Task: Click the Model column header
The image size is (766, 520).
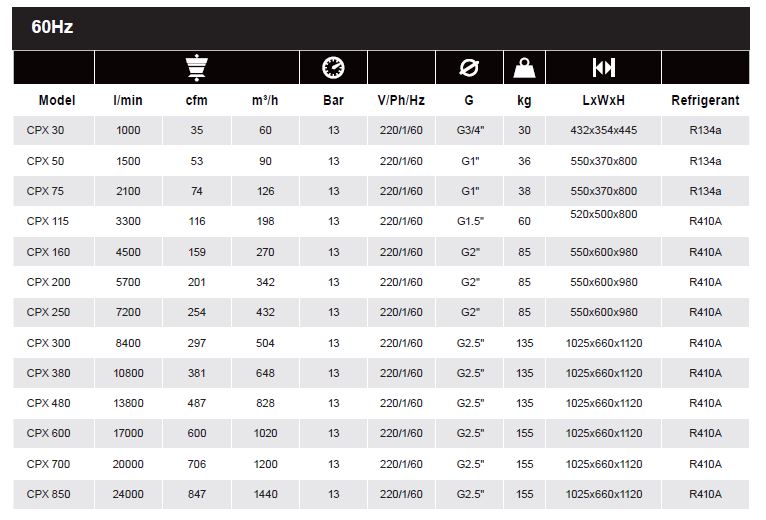Action: click(x=57, y=100)
